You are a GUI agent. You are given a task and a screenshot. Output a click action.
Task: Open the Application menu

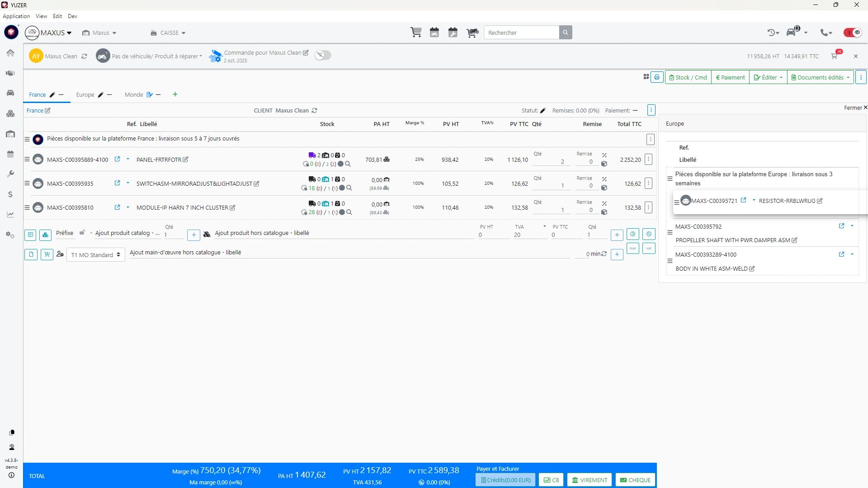[x=16, y=16]
